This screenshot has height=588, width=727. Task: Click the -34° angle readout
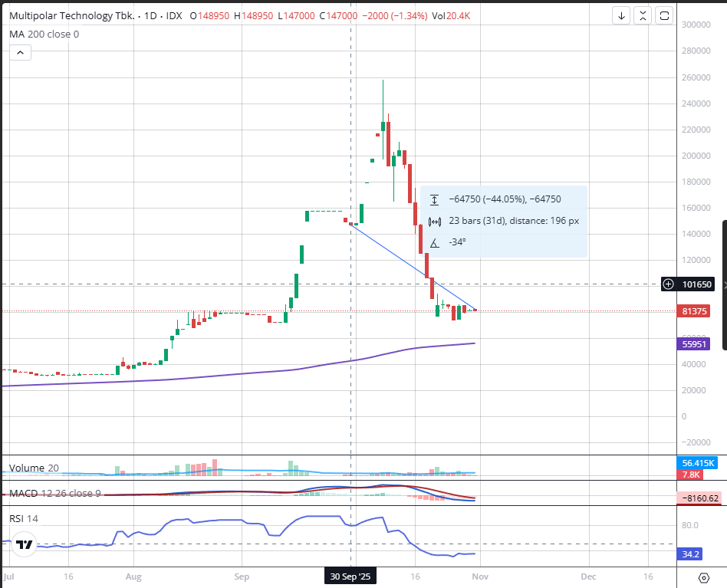coord(458,242)
